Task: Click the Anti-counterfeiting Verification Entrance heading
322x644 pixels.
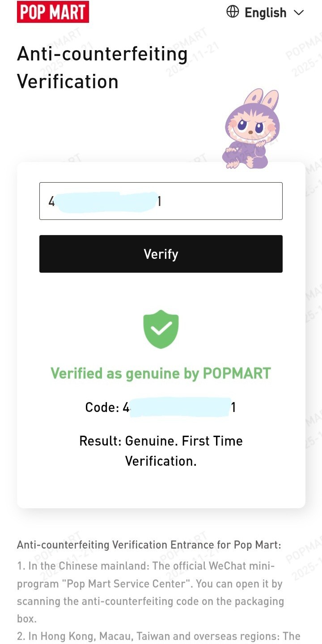Action: [x=149, y=545]
